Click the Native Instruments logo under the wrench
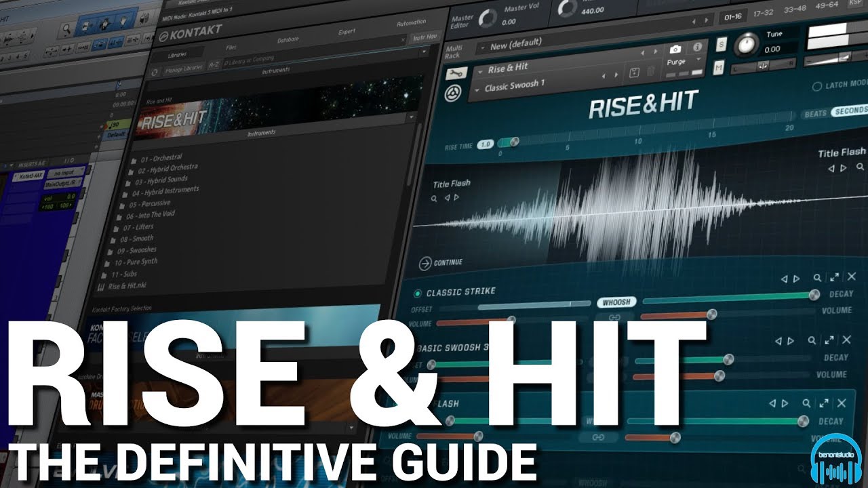 (x=454, y=93)
